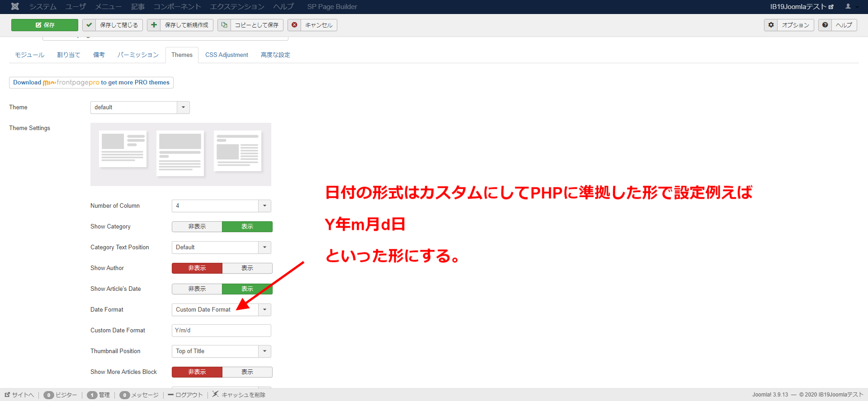Enable Show Author with 表示
Image resolution: width=868 pixels, height=401 pixels.
coord(247,268)
